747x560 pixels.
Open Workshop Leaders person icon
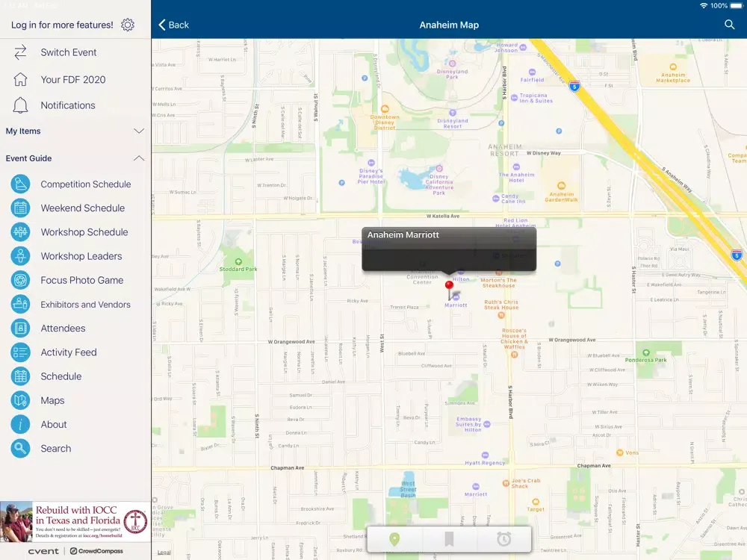pos(20,256)
